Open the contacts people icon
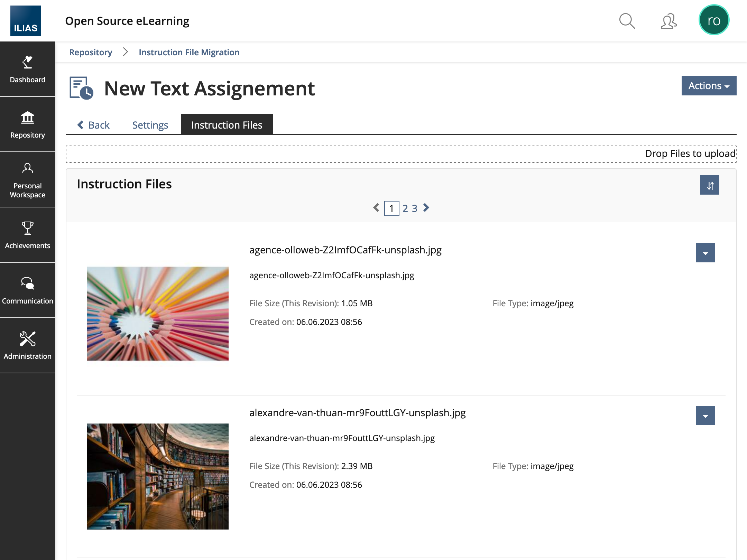Image resolution: width=747 pixels, height=560 pixels. click(668, 21)
